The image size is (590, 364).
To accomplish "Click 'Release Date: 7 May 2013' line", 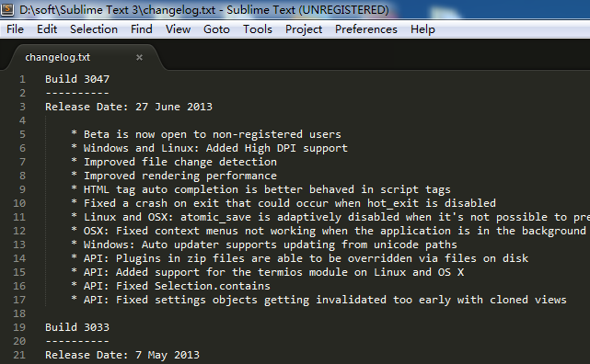I will coord(122,355).
